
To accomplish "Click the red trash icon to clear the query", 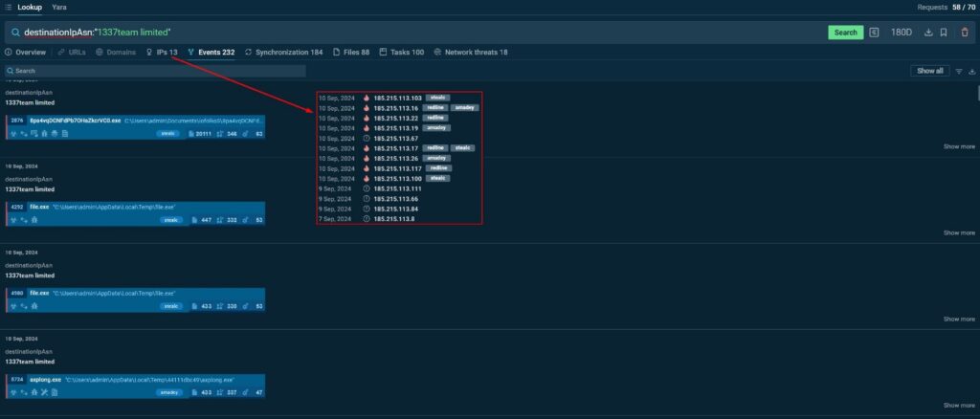I will [965, 33].
